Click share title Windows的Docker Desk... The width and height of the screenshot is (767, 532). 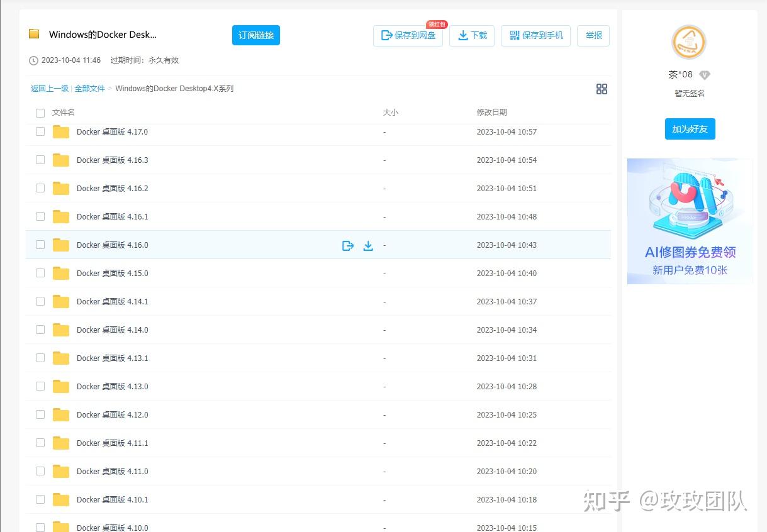click(x=103, y=35)
